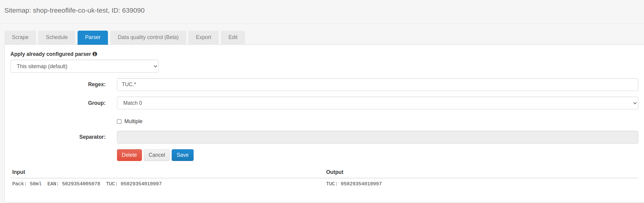Click the Output result 'TUC: 05029354010997'
644x203 pixels.
[354, 184]
